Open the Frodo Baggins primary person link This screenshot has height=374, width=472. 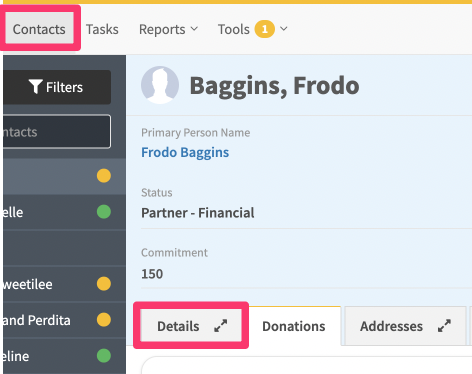[185, 152]
